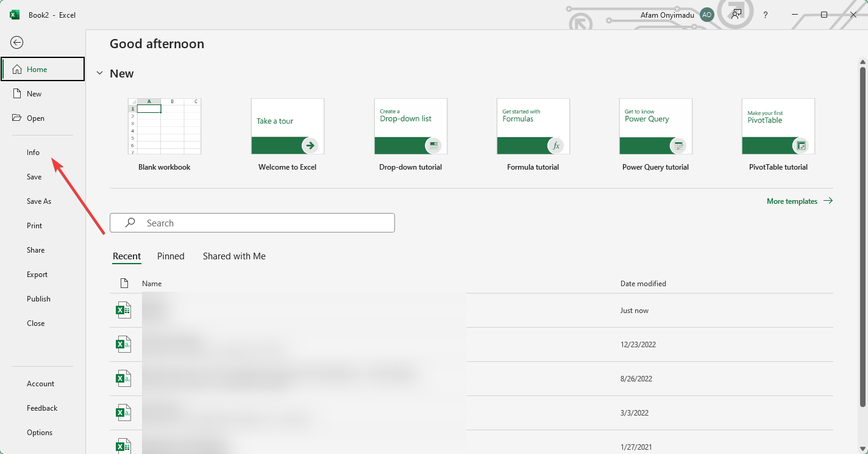Screen dimensions: 868x454
Task: Click the Afam Onyimadu account name
Action: (x=667, y=15)
